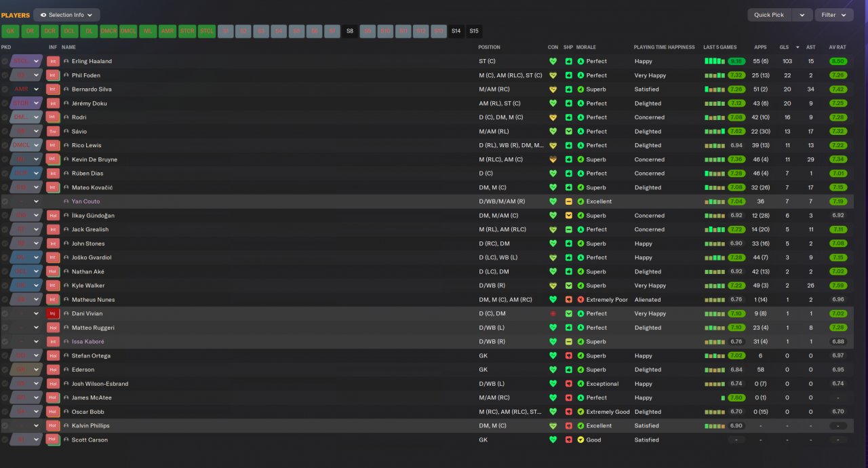Open the dropdown arrow next to Quick Pick
The image size is (868, 468).
tap(802, 15)
